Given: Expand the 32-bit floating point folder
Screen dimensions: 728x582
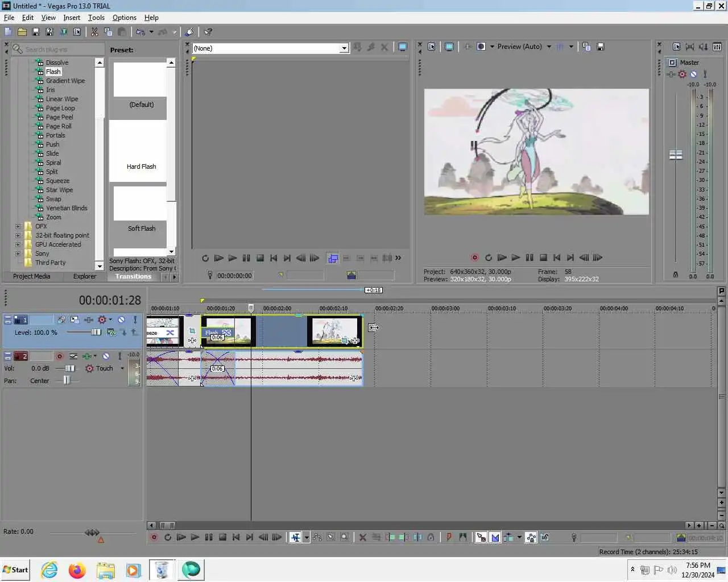Looking at the screenshot, I should tap(18, 235).
